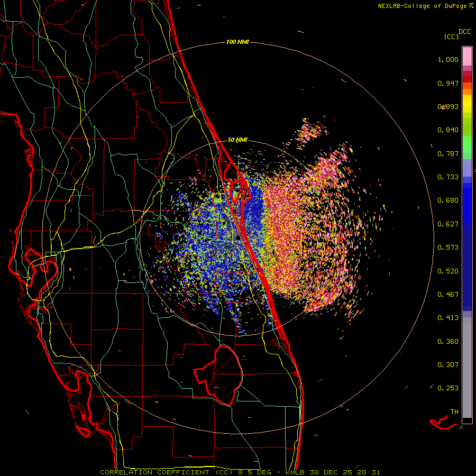This screenshot has height=476, width=476.
Task: Click the gray segment of the color bar
Action: pyautogui.click(x=467, y=368)
